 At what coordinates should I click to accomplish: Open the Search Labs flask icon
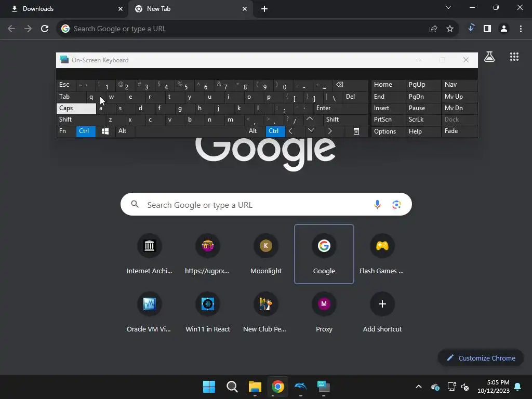click(489, 57)
